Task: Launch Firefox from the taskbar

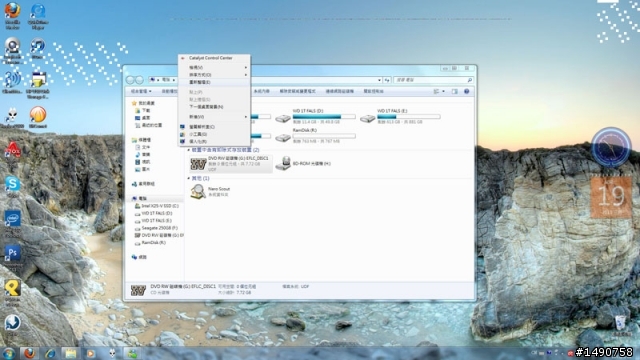Action: tap(29, 353)
